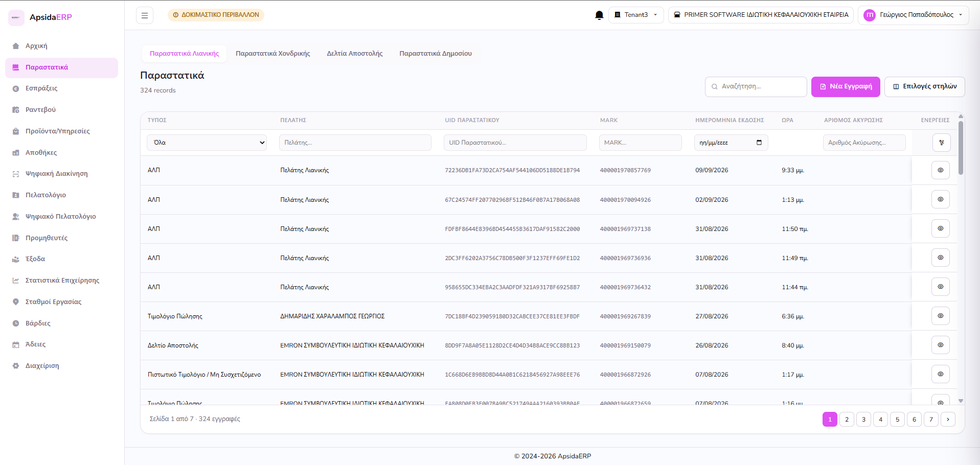Click the ApsidaERP logo

tap(41, 17)
